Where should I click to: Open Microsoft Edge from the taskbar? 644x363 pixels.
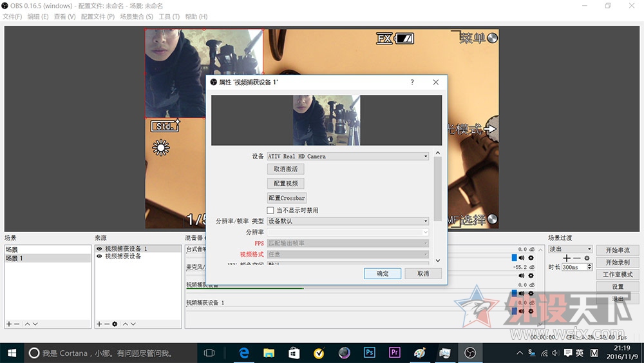244,353
